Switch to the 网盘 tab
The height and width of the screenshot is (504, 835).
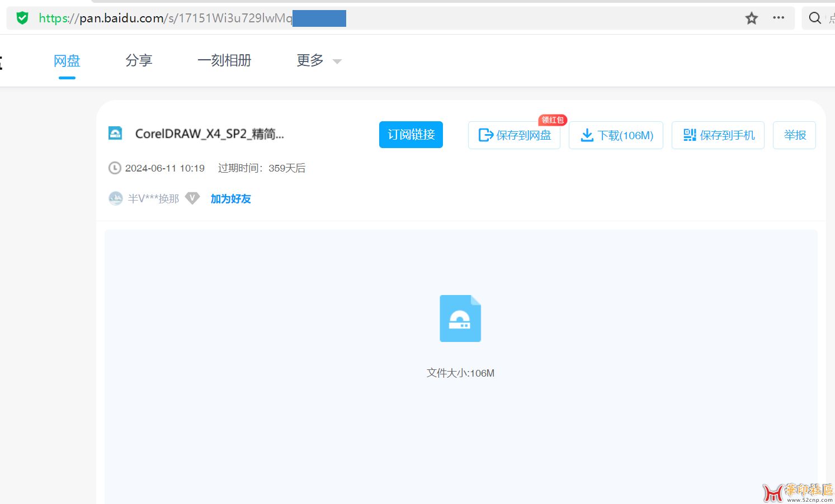point(67,60)
